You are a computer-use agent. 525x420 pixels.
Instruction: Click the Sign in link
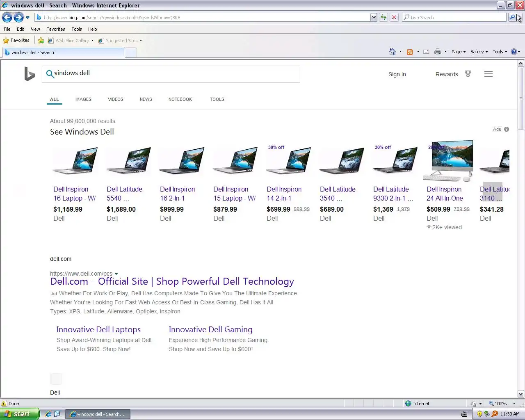pyautogui.click(x=397, y=74)
